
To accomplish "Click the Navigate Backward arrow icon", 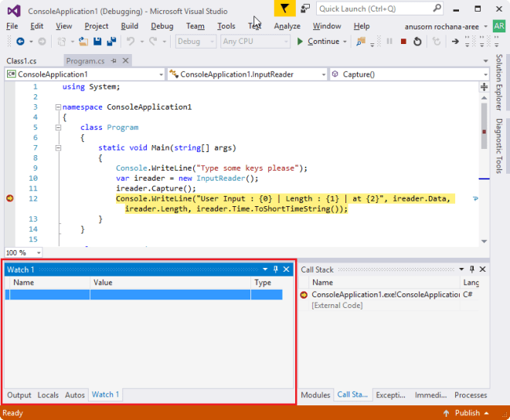I will pyautogui.click(x=20, y=41).
